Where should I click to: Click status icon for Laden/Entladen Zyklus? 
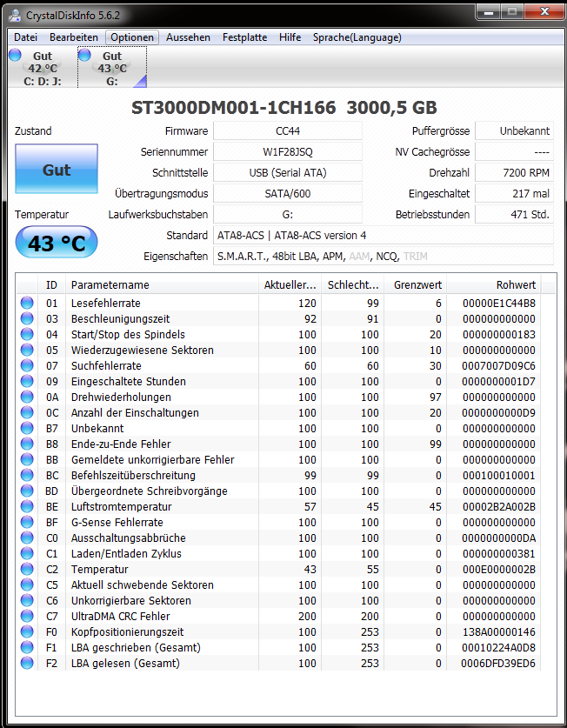click(27, 553)
